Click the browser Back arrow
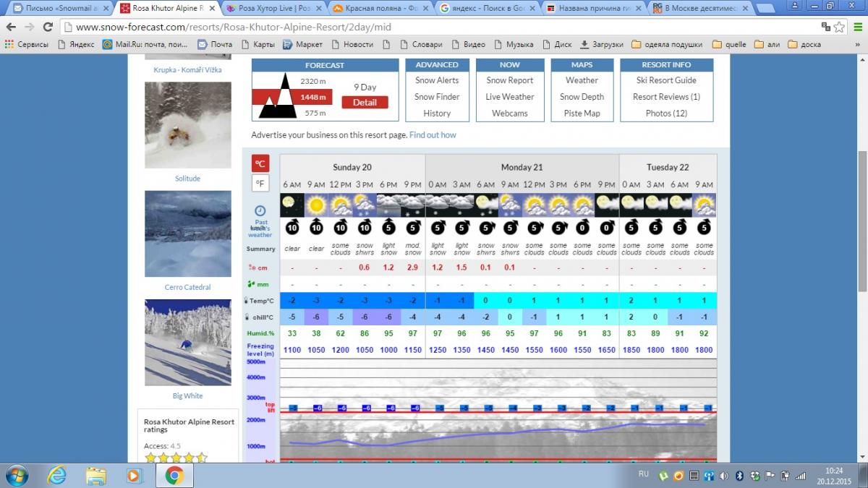 (12, 27)
